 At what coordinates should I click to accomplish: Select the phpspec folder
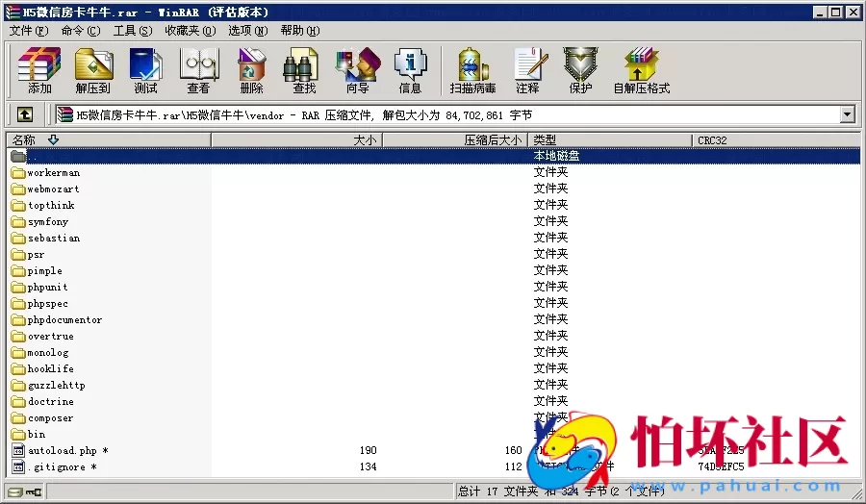tap(47, 304)
